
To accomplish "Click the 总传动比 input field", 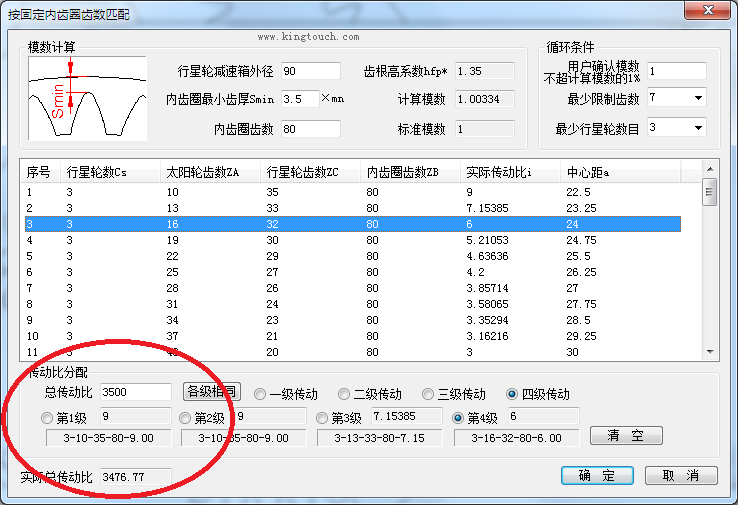I will [136, 392].
